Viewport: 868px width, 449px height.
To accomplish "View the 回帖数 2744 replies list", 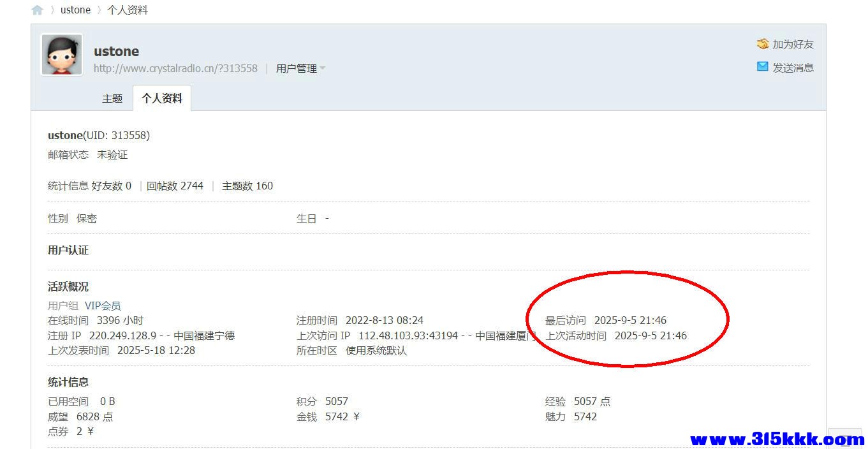I will pyautogui.click(x=175, y=186).
